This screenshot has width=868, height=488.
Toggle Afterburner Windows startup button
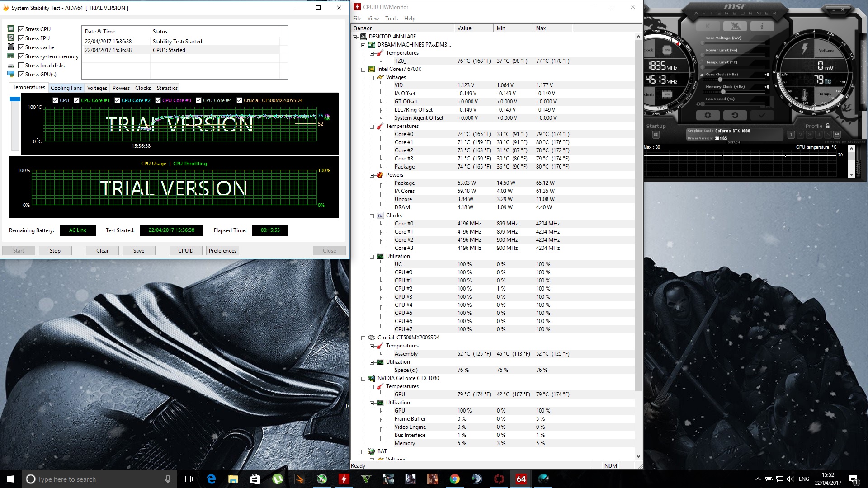pos(656,135)
